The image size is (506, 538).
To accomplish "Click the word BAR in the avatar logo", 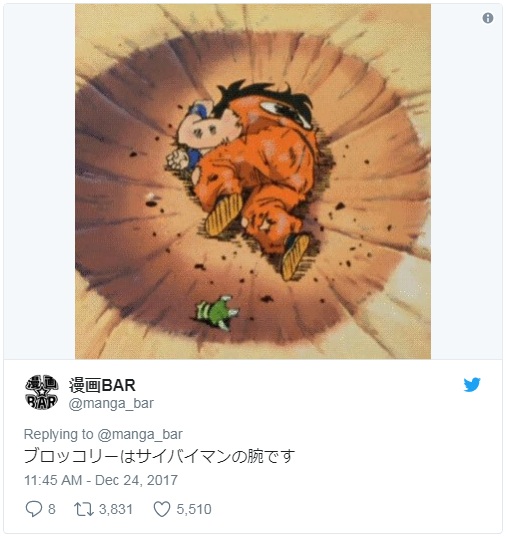I will [42, 401].
